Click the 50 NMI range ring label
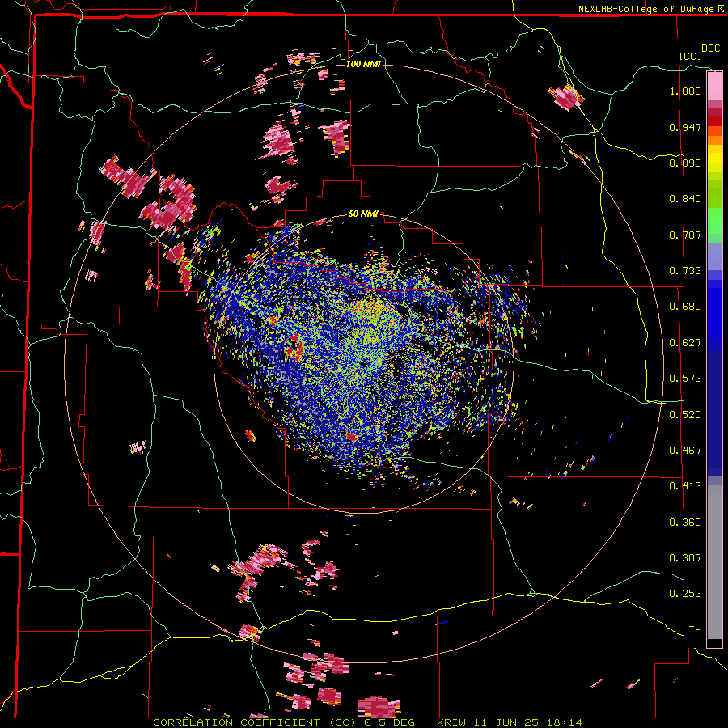The height and width of the screenshot is (728, 728). tap(363, 214)
